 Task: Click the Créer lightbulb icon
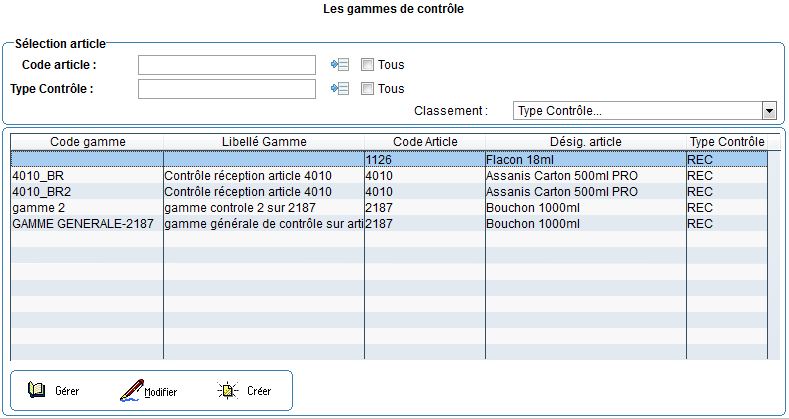[x=228, y=391]
